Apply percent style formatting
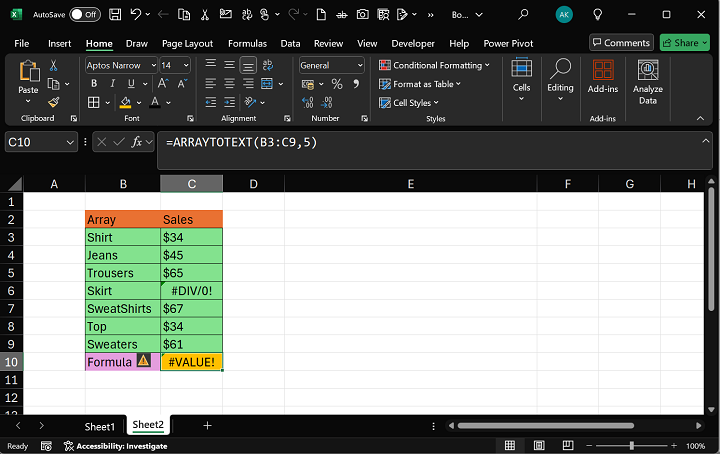This screenshot has height=454, width=720. coord(337,84)
